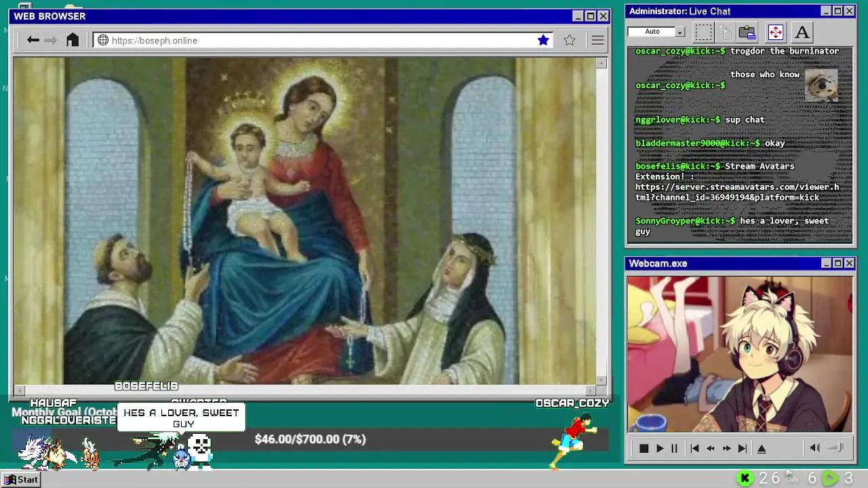Screen dimensions: 868x488
Task: Click the streamavatars viewer link in chat
Action: pyautogui.click(x=737, y=192)
